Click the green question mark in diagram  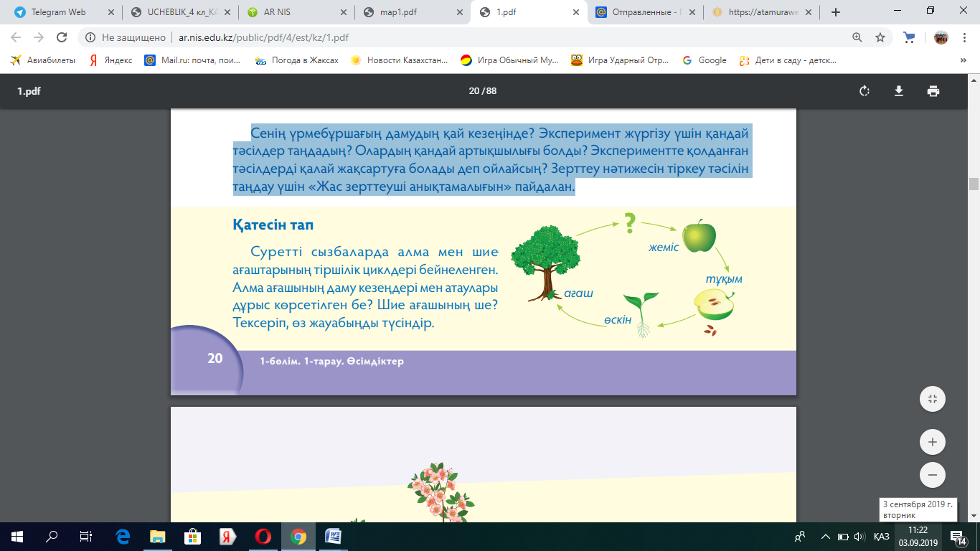coord(630,224)
